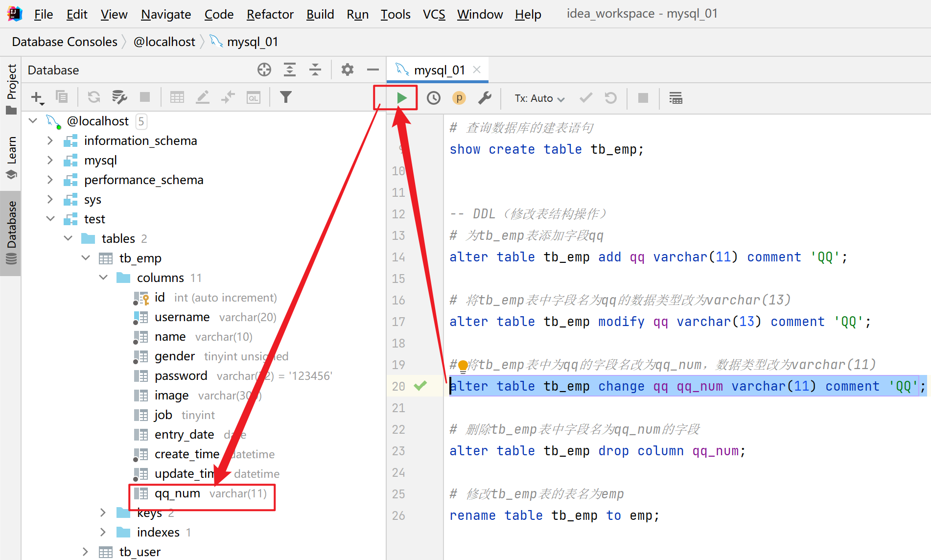Click the green Execute run button
Image resolution: width=931 pixels, height=560 pixels.
click(x=401, y=98)
